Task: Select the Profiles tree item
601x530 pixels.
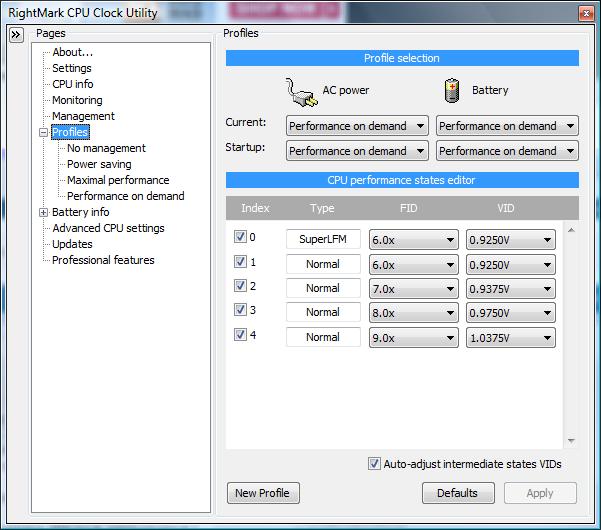Action: [70, 132]
